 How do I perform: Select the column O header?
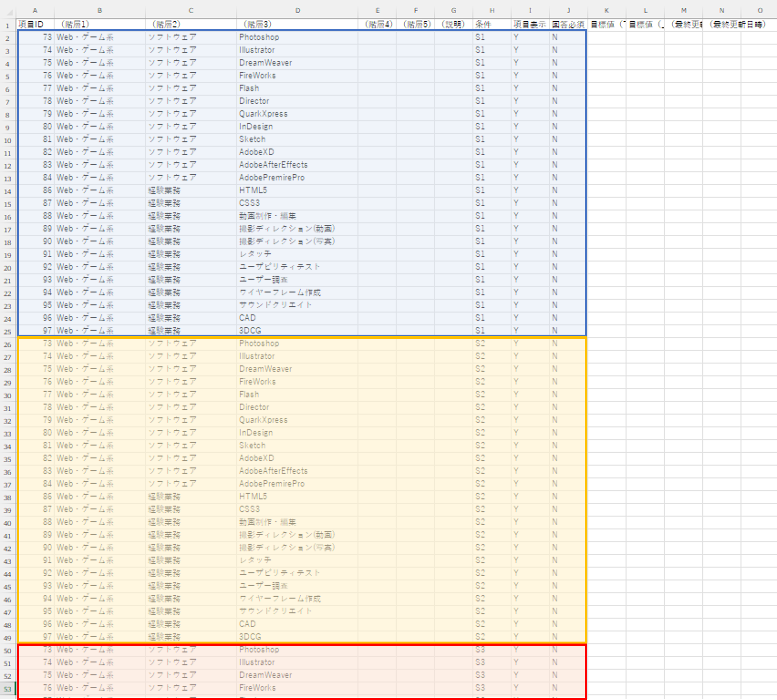coord(760,11)
